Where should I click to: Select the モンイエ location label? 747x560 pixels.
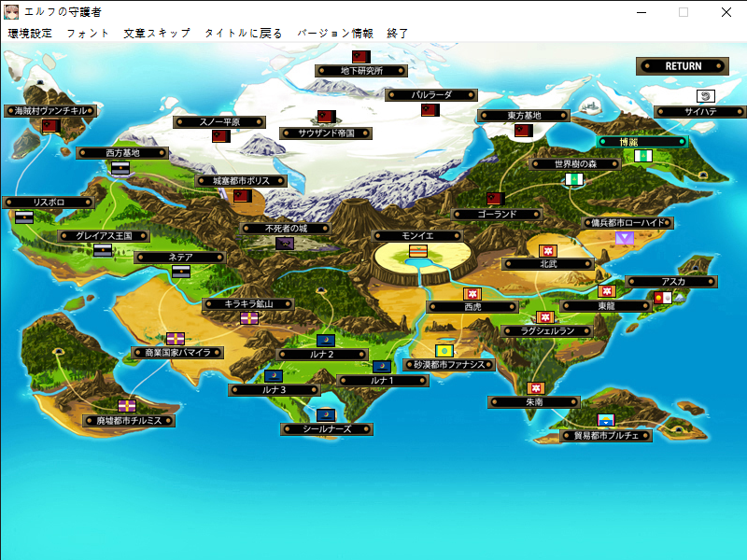(417, 236)
